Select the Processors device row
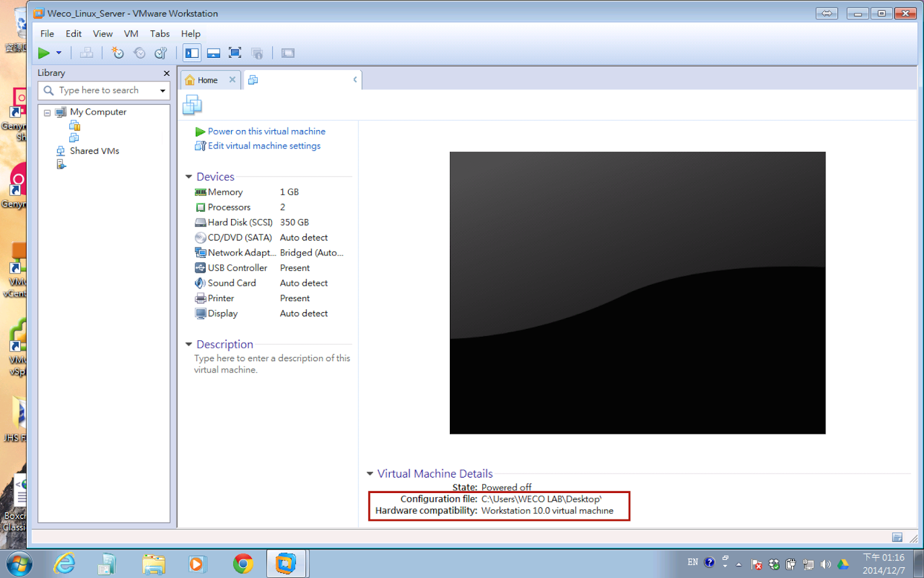The image size is (924, 578). pos(269,207)
